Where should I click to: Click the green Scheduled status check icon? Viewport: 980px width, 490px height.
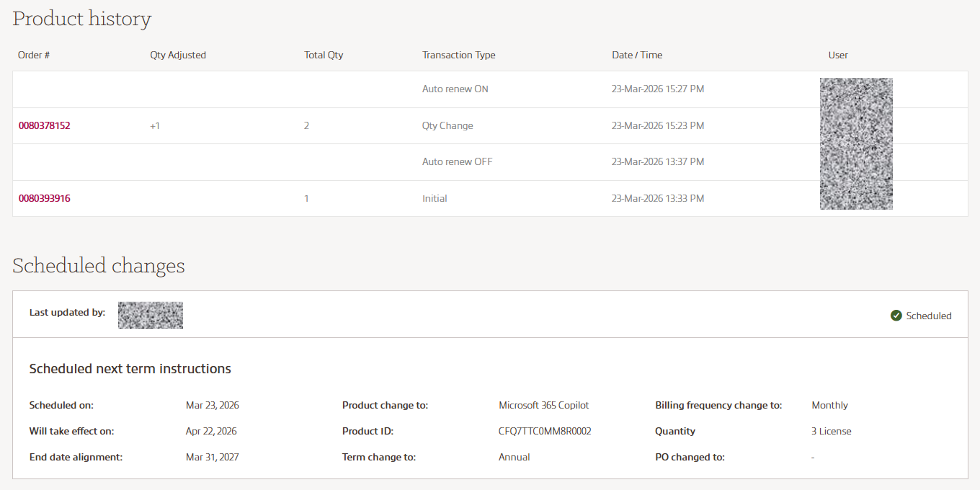click(896, 315)
